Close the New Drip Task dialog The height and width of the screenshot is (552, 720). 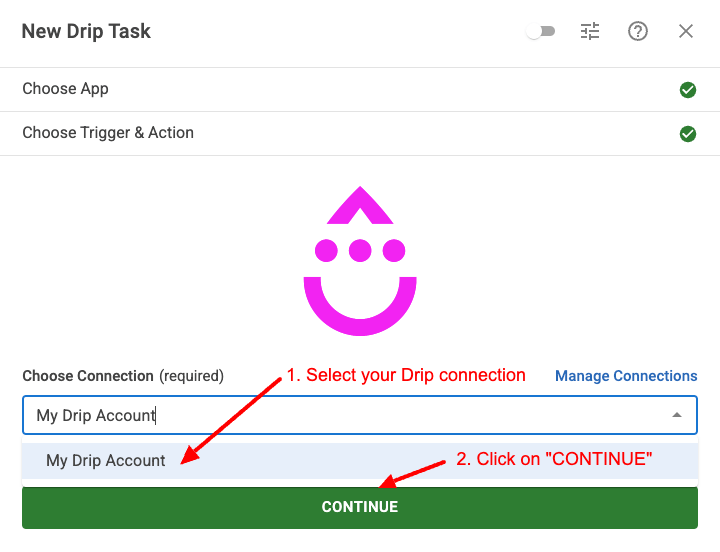[x=686, y=31]
